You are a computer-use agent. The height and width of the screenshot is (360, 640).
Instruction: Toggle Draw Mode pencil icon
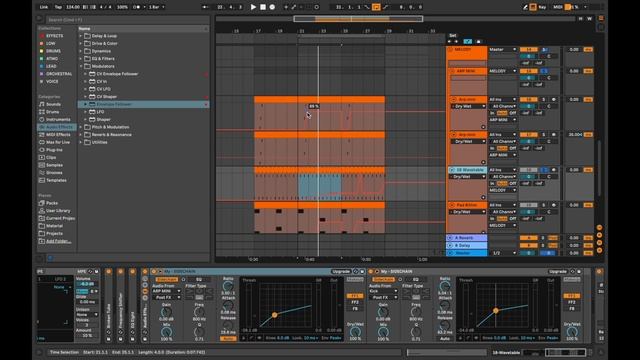525,7
